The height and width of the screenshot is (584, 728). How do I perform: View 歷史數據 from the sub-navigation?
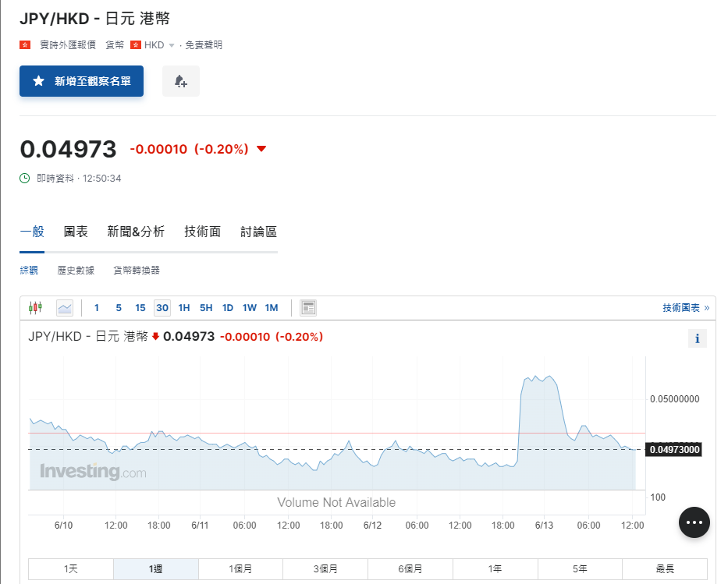75,270
